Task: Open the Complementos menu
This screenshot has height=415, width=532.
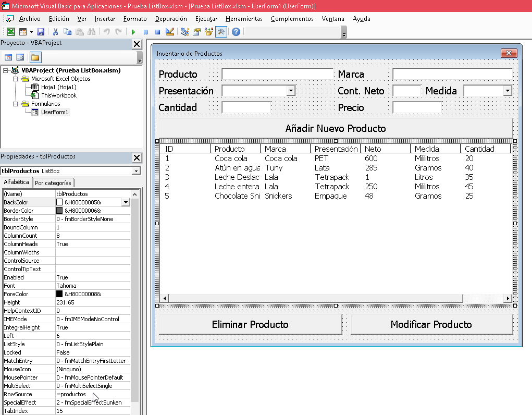Action: 292,19
